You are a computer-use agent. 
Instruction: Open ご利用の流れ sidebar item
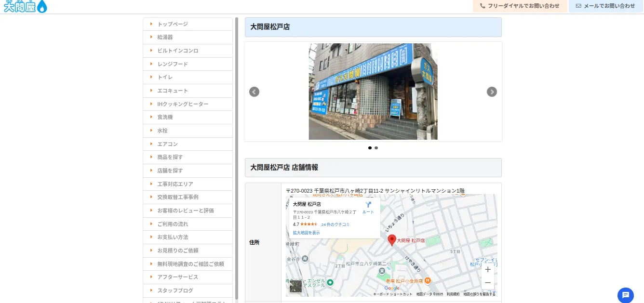pos(188,224)
